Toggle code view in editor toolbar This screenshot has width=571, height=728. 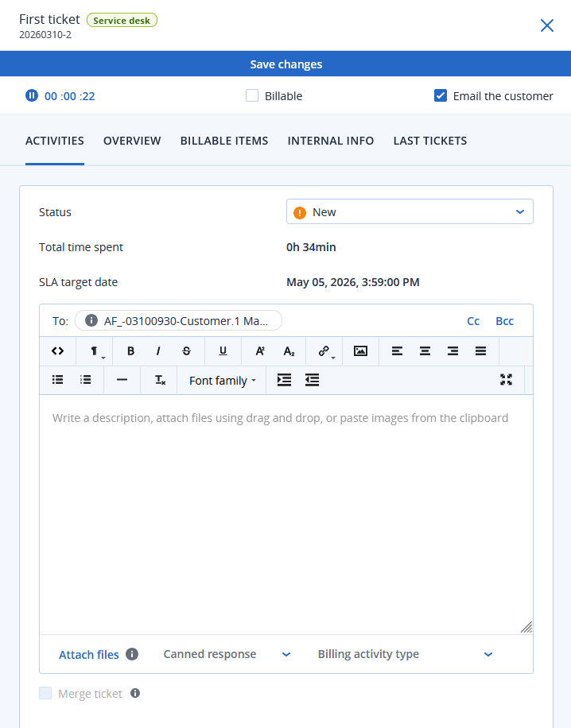pos(57,350)
